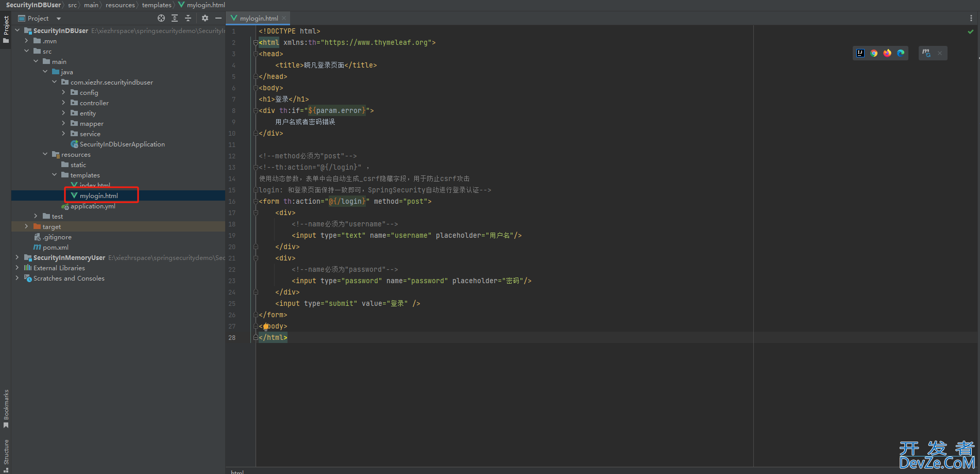Expand the controller package
The height and width of the screenshot is (474, 980).
click(x=63, y=103)
